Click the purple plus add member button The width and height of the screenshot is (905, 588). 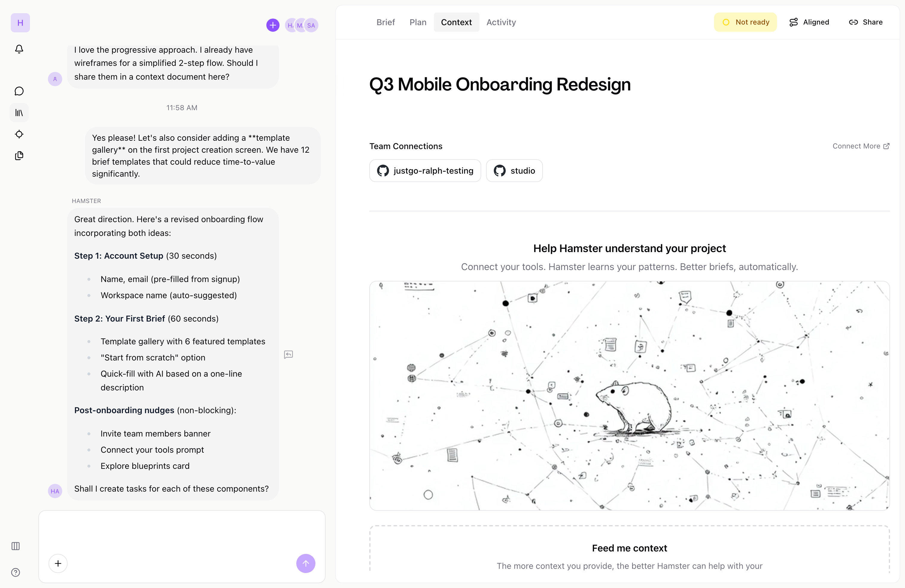[x=273, y=25]
